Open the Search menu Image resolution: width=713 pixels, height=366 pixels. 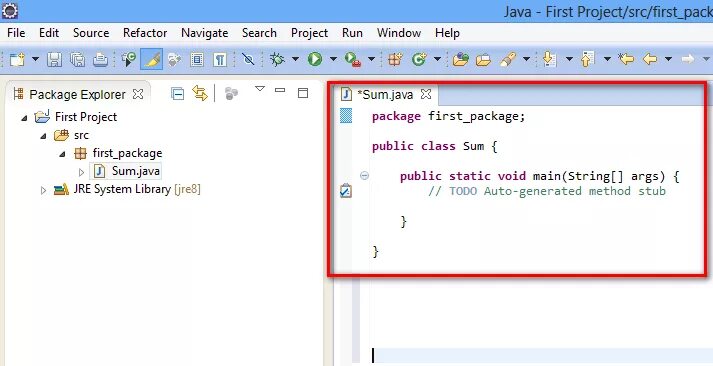click(x=259, y=33)
